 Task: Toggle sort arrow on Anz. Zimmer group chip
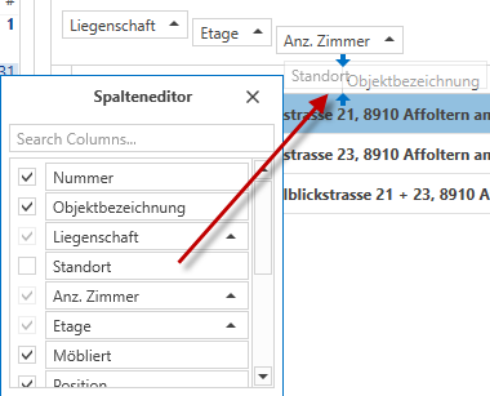389,39
